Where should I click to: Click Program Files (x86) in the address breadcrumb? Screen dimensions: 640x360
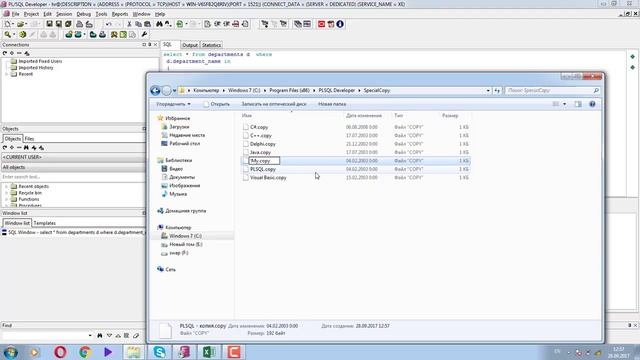pos(289,90)
